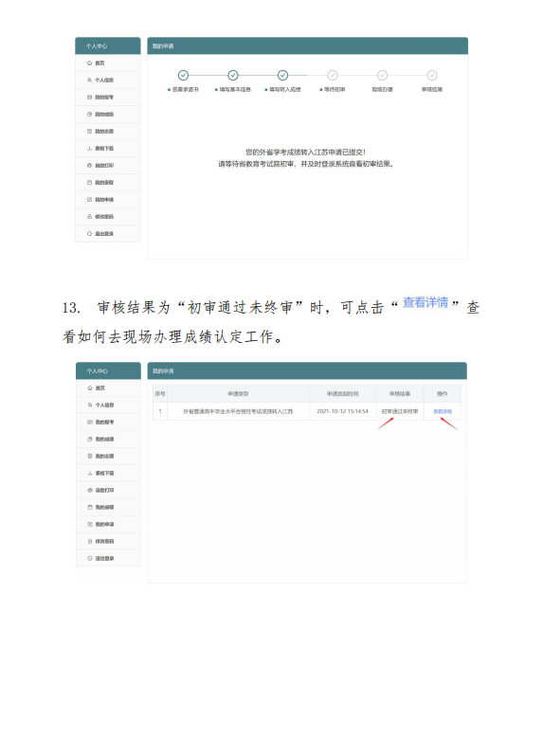The width and height of the screenshot is (543, 756).
Task: Click the 签署承诺书 completed step circle
Action: 183,75
